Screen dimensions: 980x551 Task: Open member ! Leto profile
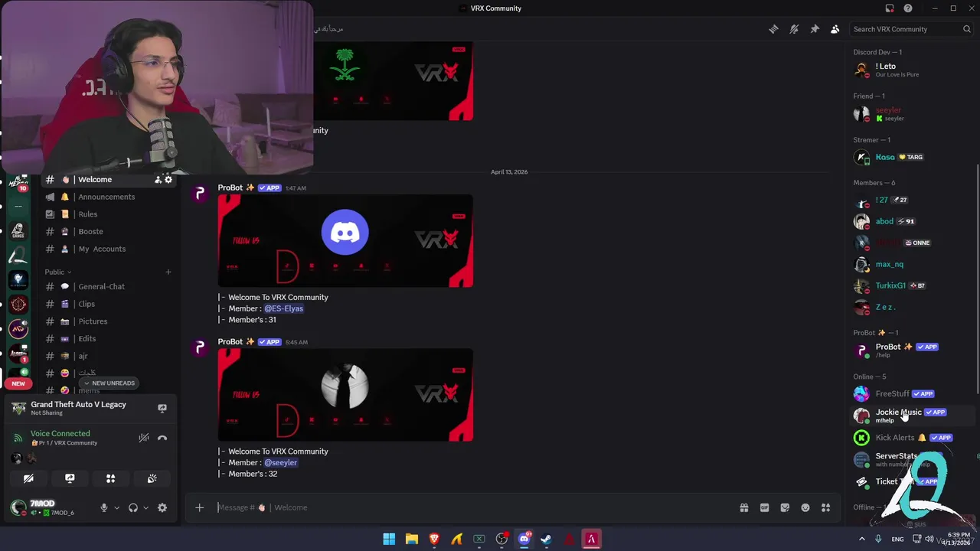[x=911, y=70]
